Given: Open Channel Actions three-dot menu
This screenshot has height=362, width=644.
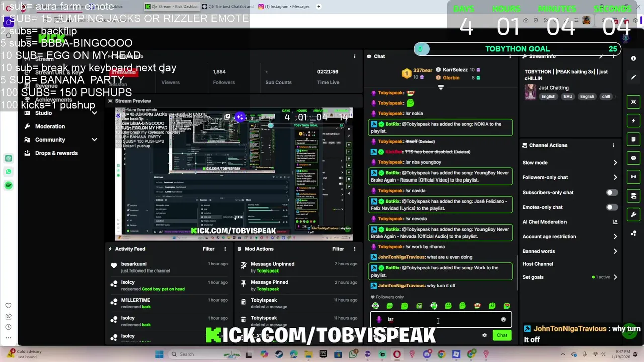Looking at the screenshot, I should (x=613, y=145).
